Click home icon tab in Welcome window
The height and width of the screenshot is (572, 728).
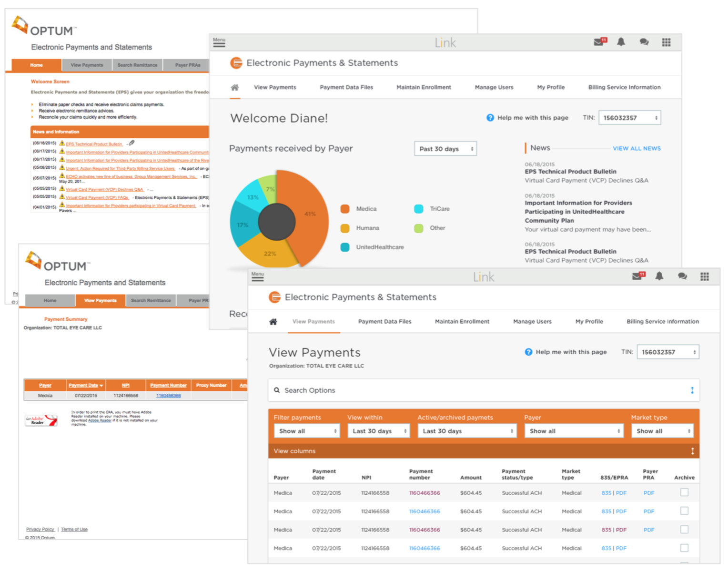click(234, 87)
